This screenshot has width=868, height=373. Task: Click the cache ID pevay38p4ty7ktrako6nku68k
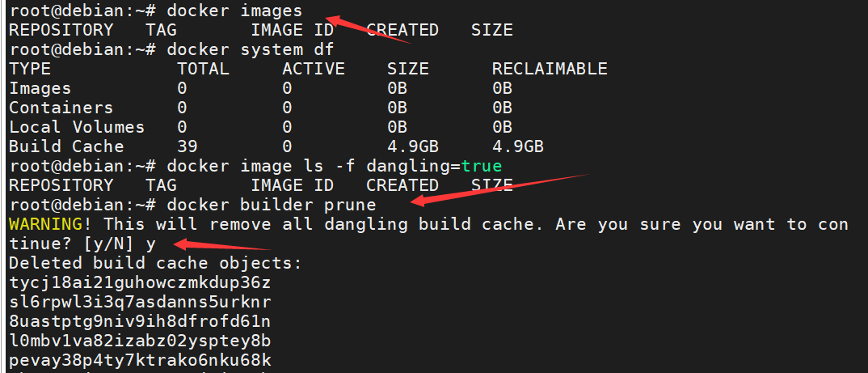click(140, 361)
